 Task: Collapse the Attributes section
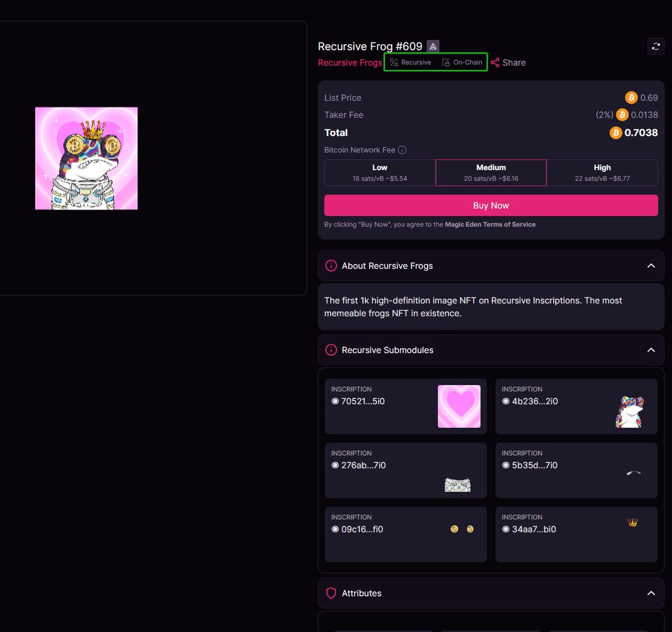[x=651, y=593]
